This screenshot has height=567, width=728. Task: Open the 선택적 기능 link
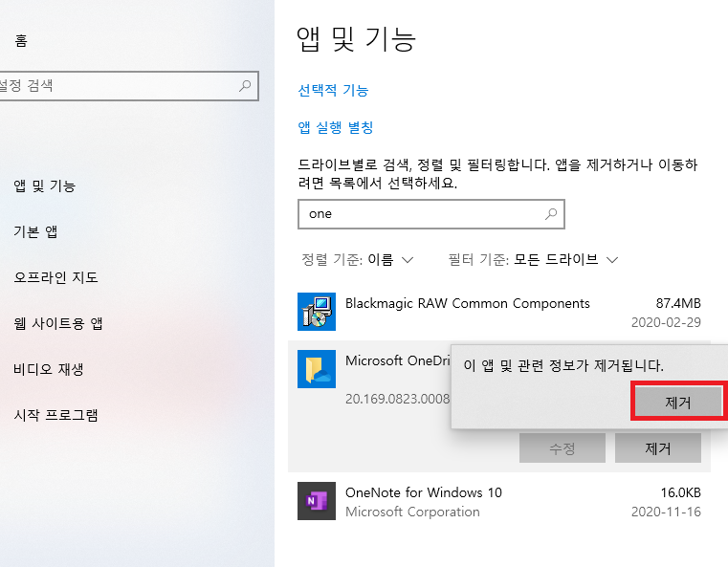333,90
